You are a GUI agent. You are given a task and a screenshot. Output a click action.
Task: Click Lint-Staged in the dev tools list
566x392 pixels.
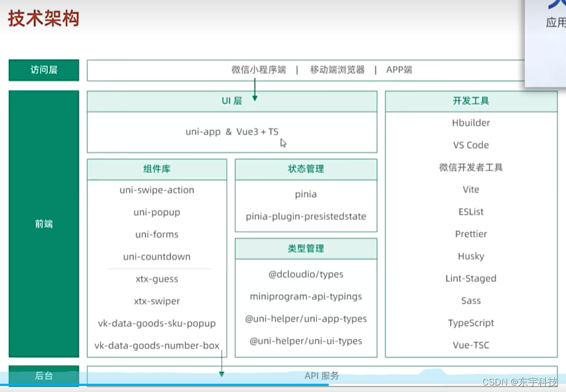click(x=471, y=278)
